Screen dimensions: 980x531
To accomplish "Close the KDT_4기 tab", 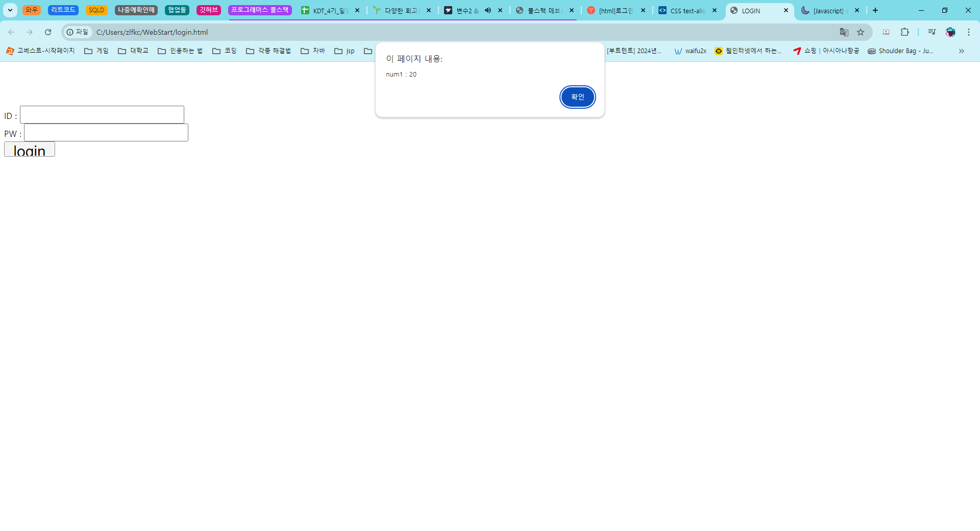I will (357, 10).
